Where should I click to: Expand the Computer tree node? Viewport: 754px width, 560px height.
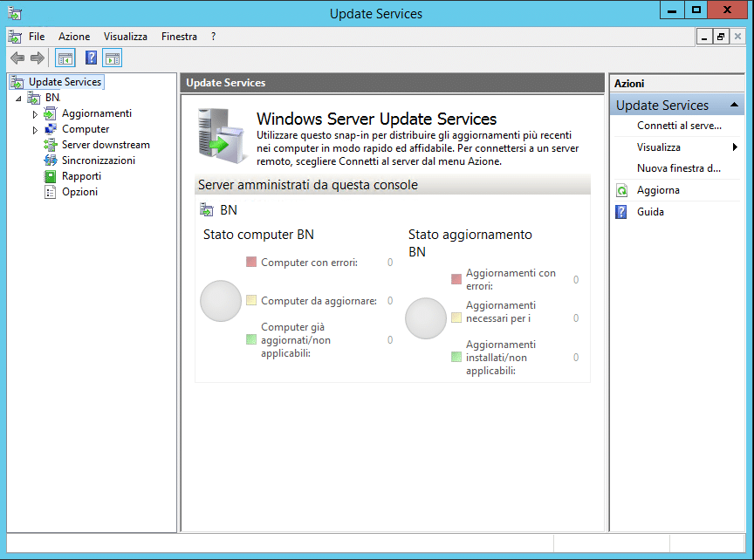point(35,130)
